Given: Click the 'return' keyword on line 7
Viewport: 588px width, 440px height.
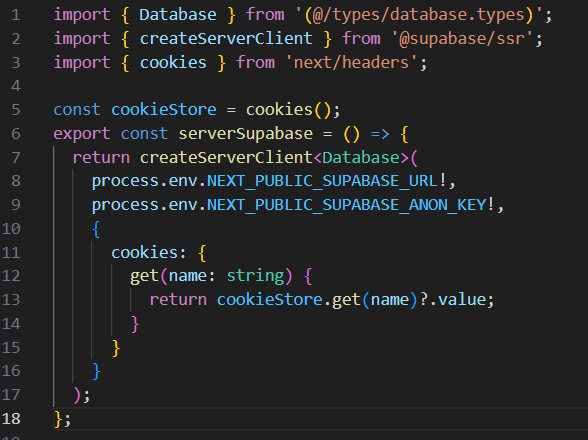Looking at the screenshot, I should coord(101,158).
